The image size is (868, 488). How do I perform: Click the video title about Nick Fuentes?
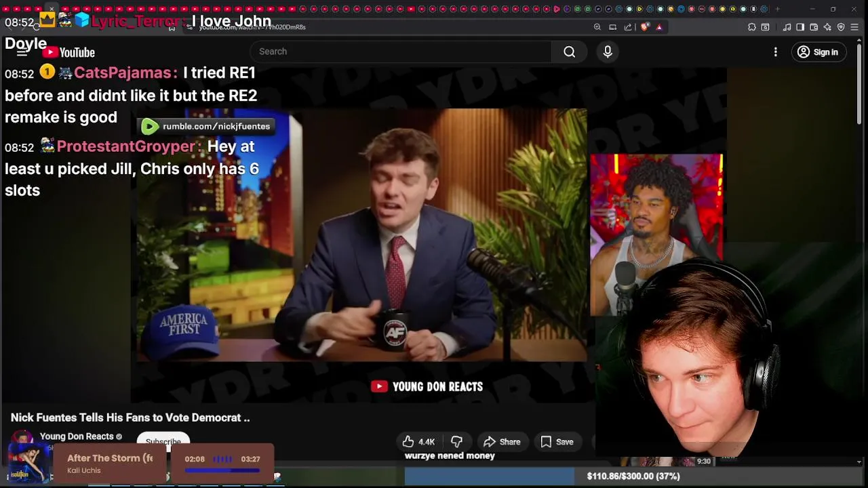130,418
